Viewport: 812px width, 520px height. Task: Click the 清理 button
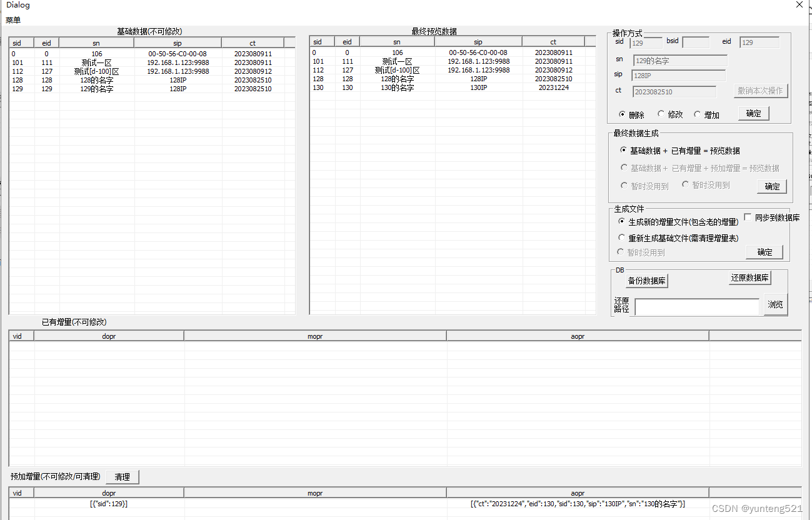(x=123, y=477)
